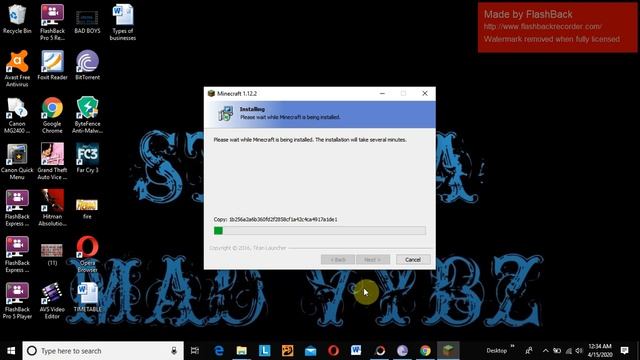Select Canon Quick Menu desktop icon
Image resolution: width=640 pixels, height=360 pixels.
click(x=17, y=162)
